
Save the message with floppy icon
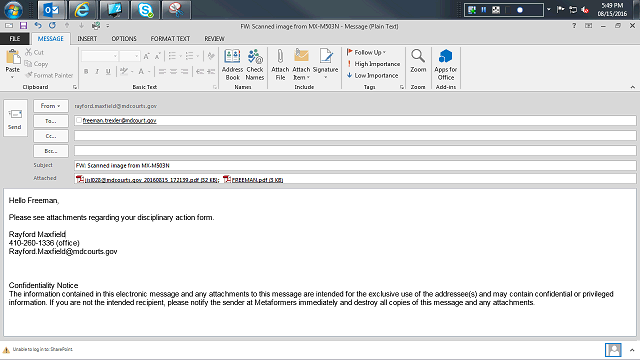pyautogui.click(x=23, y=26)
